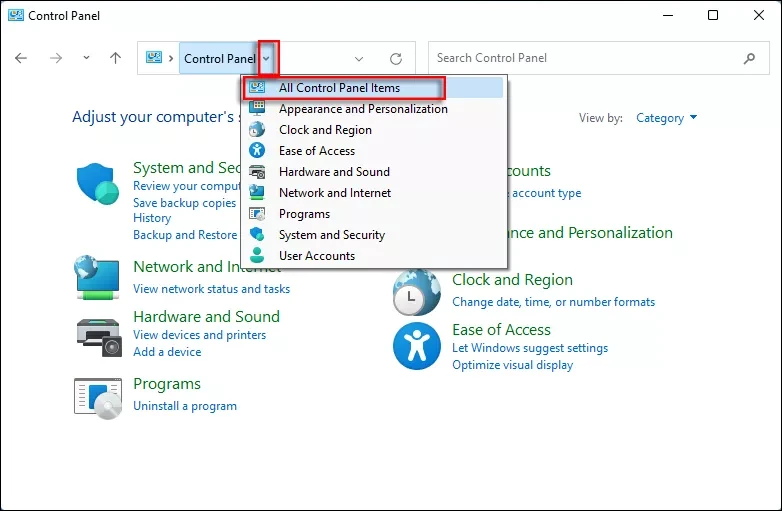Choose Appearance and Personalization in dropdown list
This screenshot has height=511, width=782.
pos(363,109)
